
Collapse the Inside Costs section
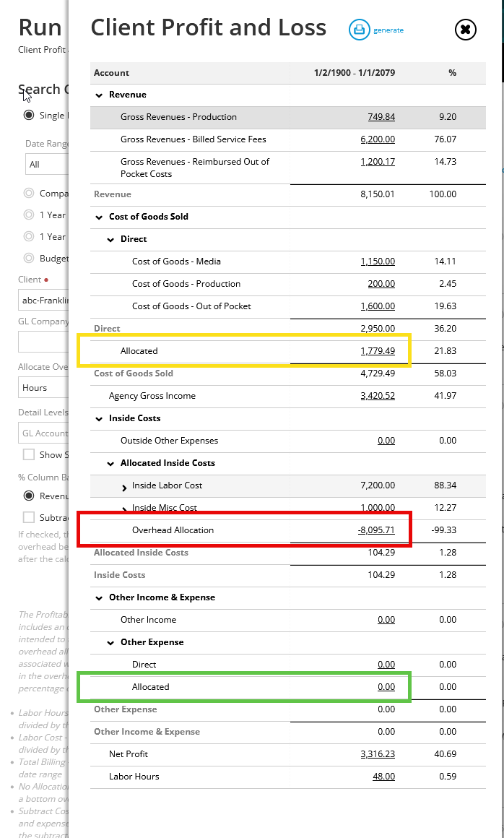pos(99,418)
